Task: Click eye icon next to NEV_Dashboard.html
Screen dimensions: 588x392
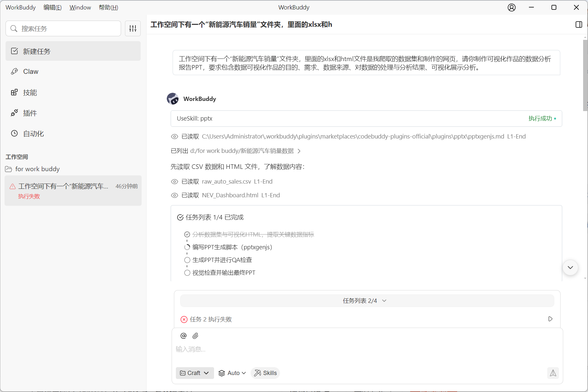Action: click(x=175, y=195)
